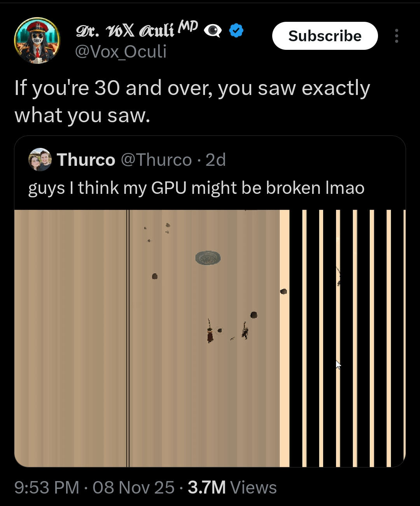Click the thin black vertical line in the image
This screenshot has height=506, width=420.
click(128, 338)
